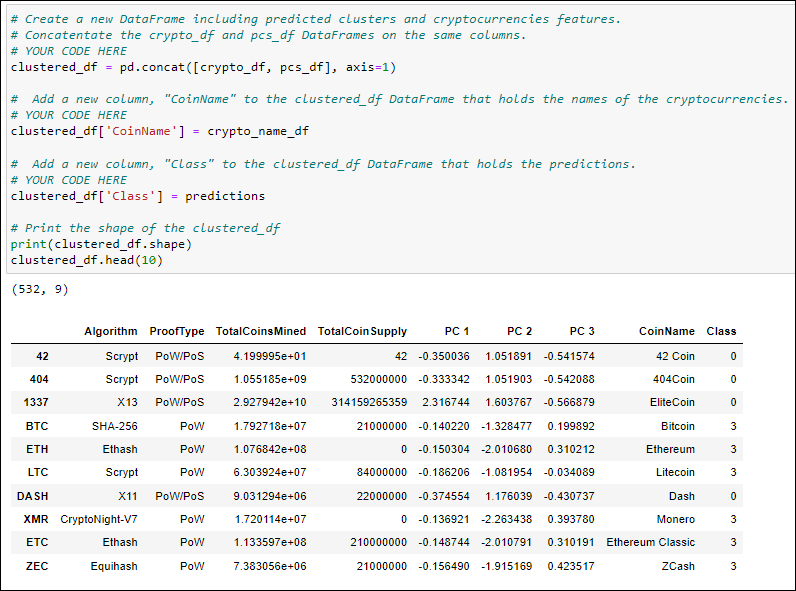Click the Class value in the Dash row
The width and height of the screenshot is (796, 591).
click(734, 496)
